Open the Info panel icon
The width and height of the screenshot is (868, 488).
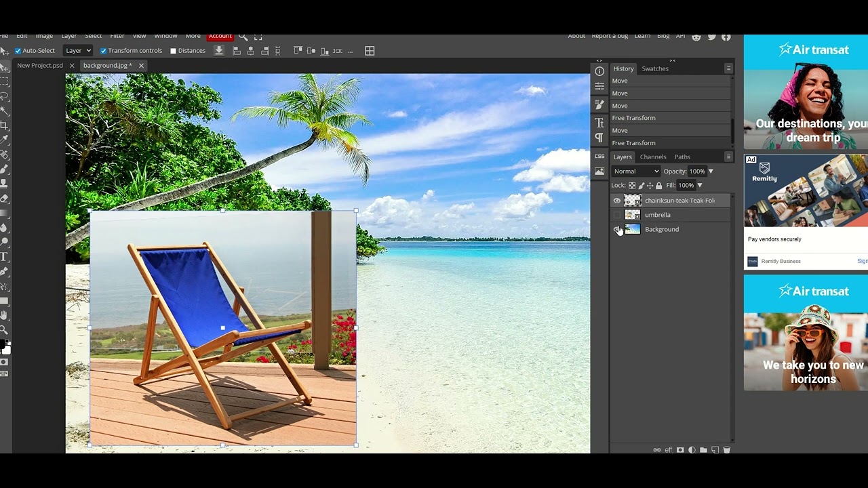click(599, 71)
